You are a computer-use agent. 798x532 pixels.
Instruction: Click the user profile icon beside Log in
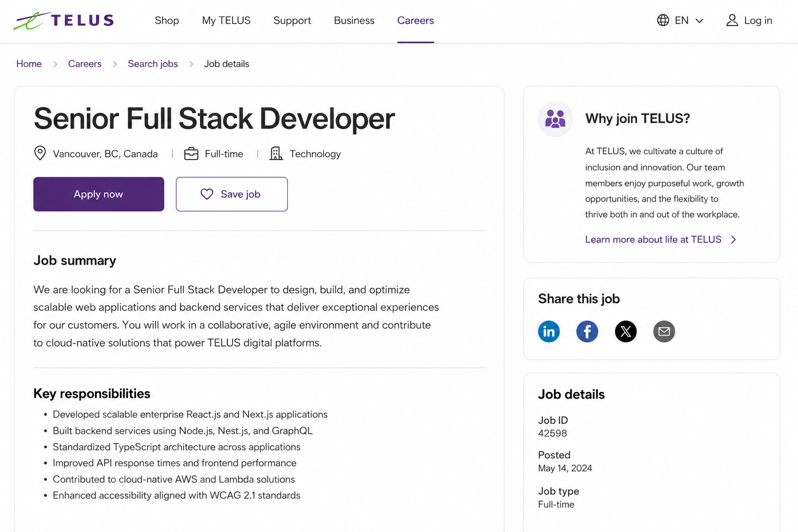[732, 20]
